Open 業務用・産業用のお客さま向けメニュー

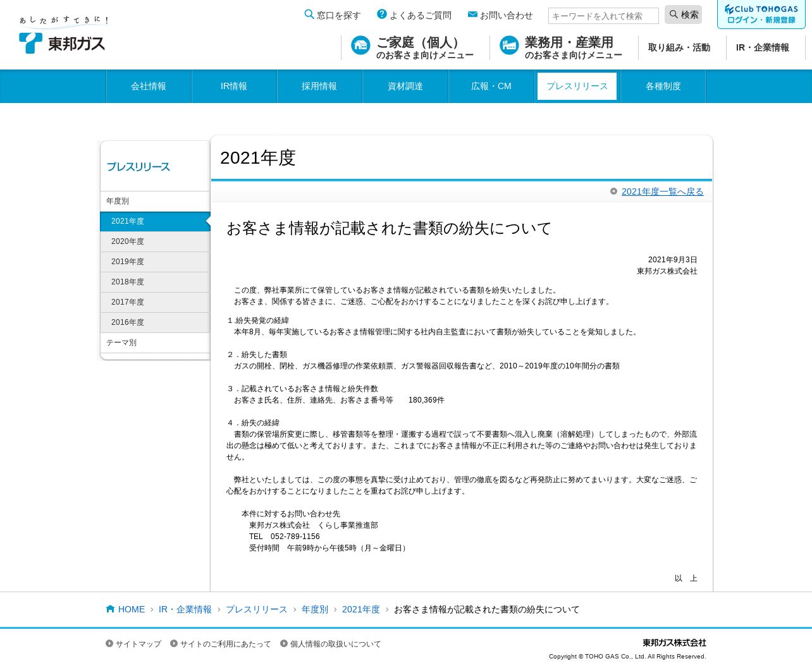(563, 47)
